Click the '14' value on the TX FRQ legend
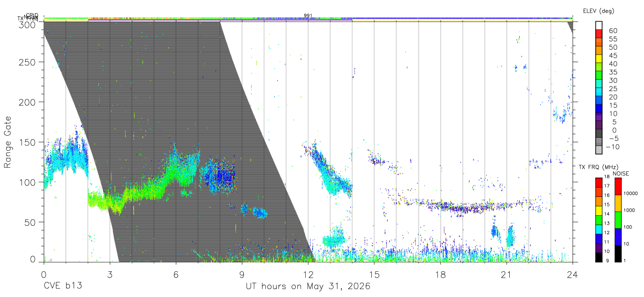 click(606, 214)
